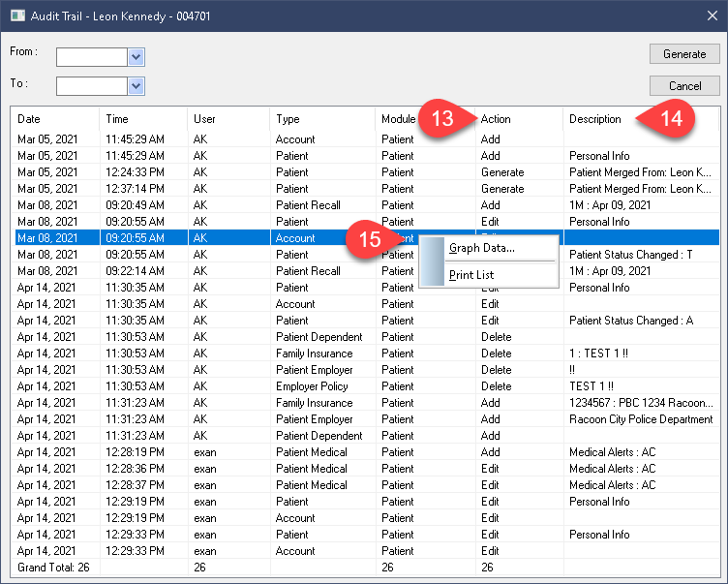Click the Cancel button

click(684, 86)
